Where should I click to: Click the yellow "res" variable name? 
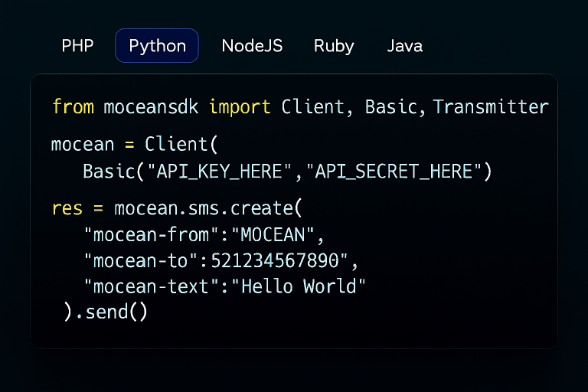click(x=67, y=208)
